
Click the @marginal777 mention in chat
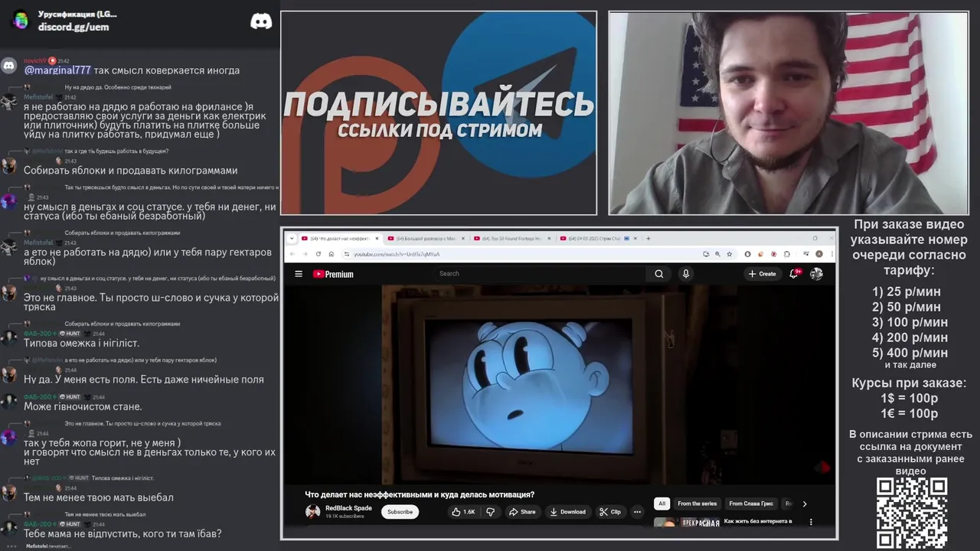(x=57, y=70)
